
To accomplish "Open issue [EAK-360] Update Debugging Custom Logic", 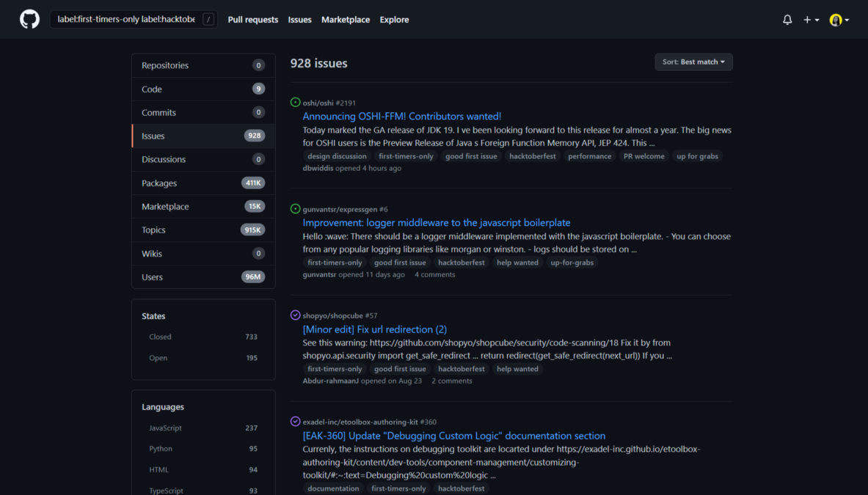I will [454, 436].
